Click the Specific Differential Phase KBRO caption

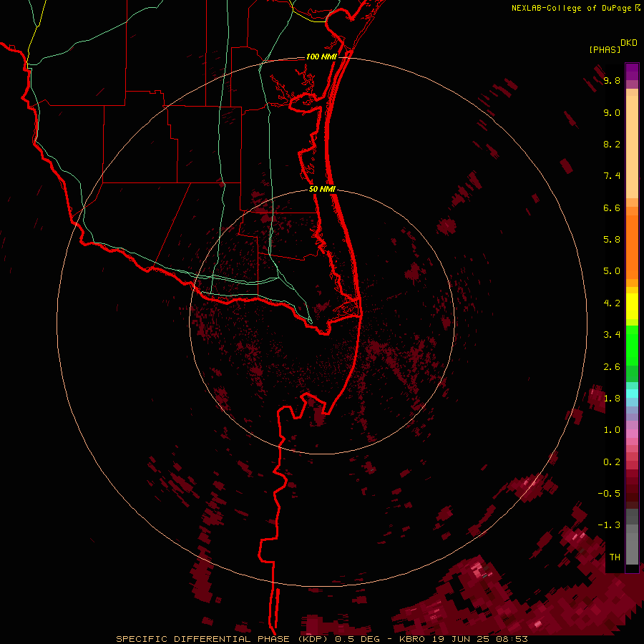[322, 639]
